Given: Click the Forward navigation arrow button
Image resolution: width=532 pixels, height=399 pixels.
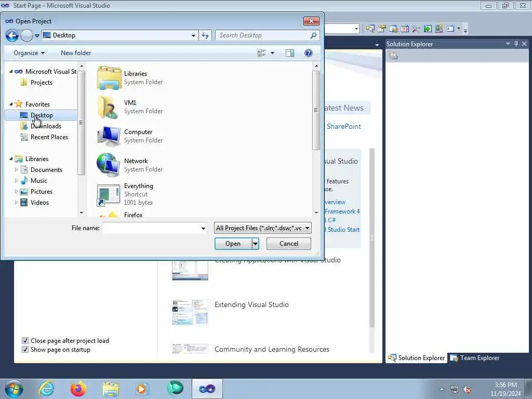Looking at the screenshot, I should [27, 35].
